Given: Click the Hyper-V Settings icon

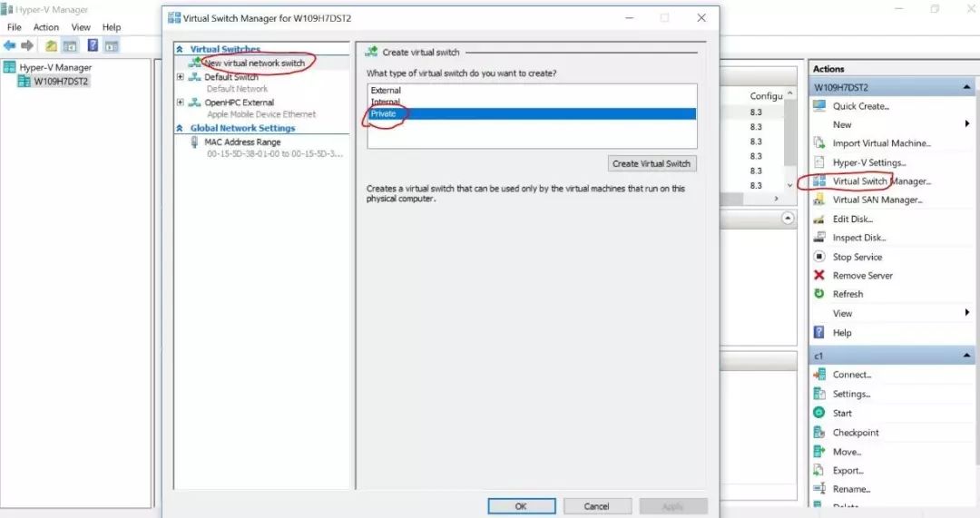Looking at the screenshot, I should (818, 161).
